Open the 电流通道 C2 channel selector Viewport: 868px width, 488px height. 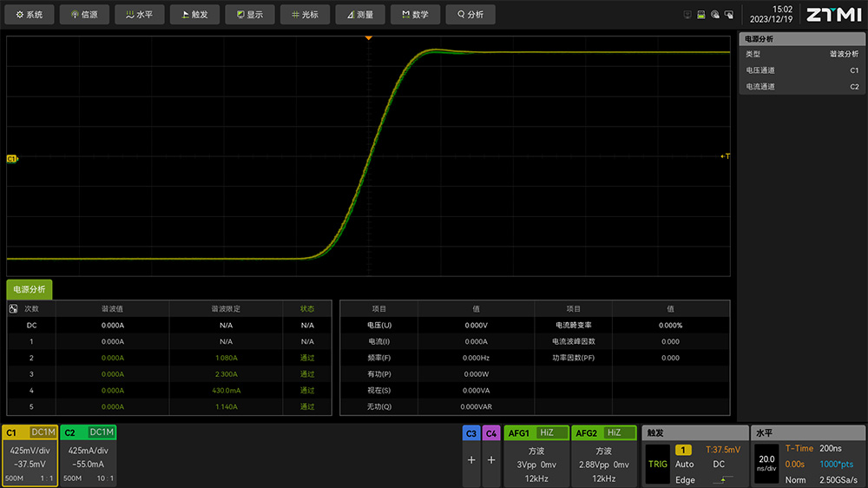[801, 87]
